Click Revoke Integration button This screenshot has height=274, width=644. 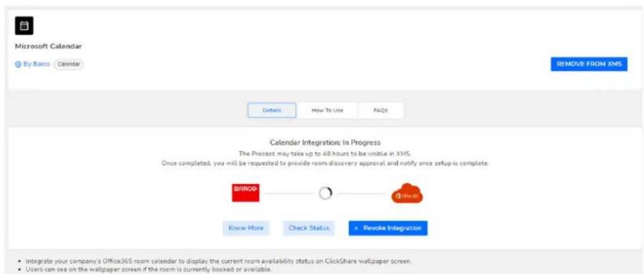[388, 228]
